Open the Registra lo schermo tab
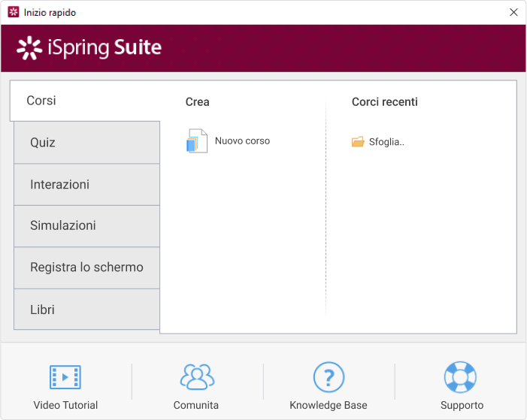 (86, 267)
